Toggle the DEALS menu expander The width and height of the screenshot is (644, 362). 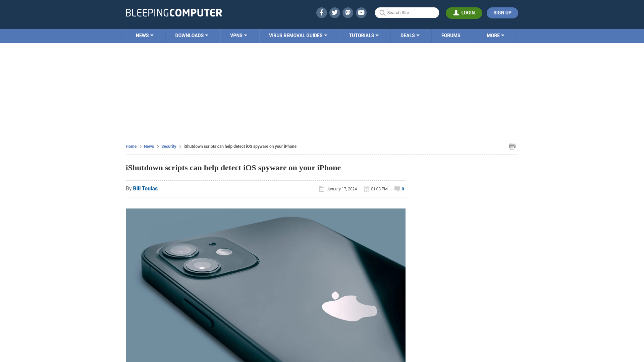419,35
